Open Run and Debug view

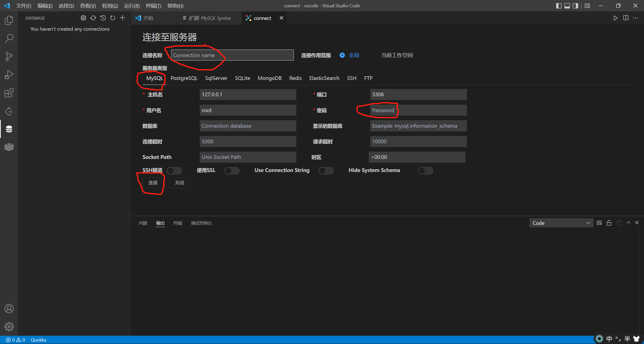point(9,75)
